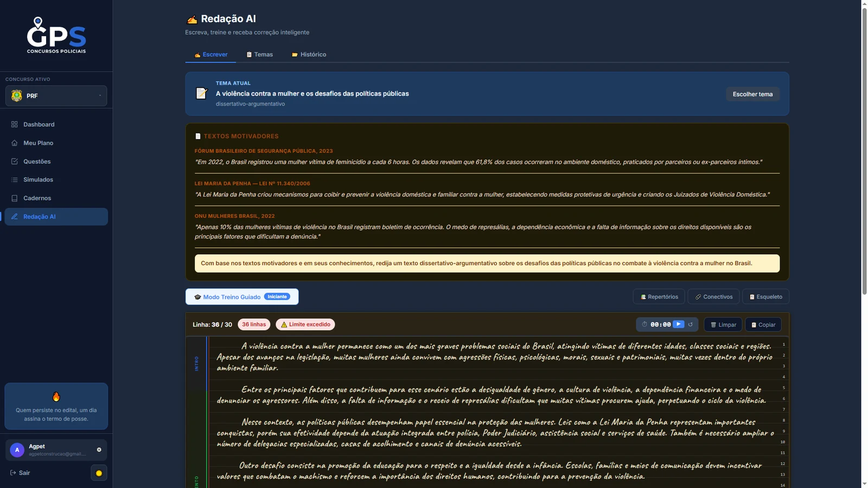This screenshot has height=488, width=868.
Task: Open the PRF concurso ativo dropdown
Action: point(56,96)
